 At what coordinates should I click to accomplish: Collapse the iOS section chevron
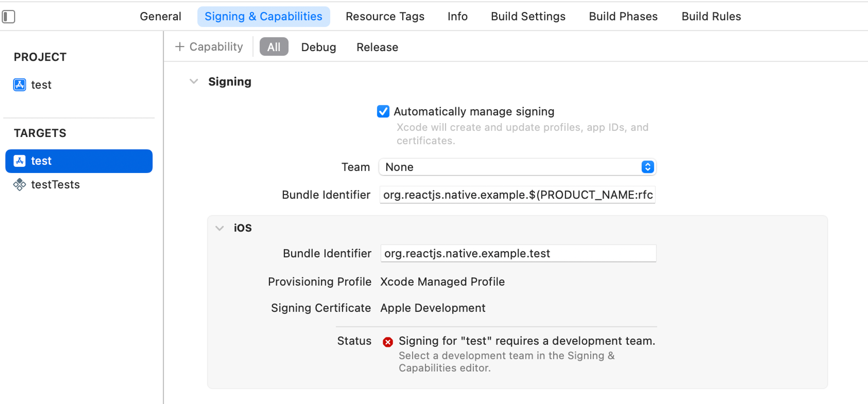click(220, 228)
